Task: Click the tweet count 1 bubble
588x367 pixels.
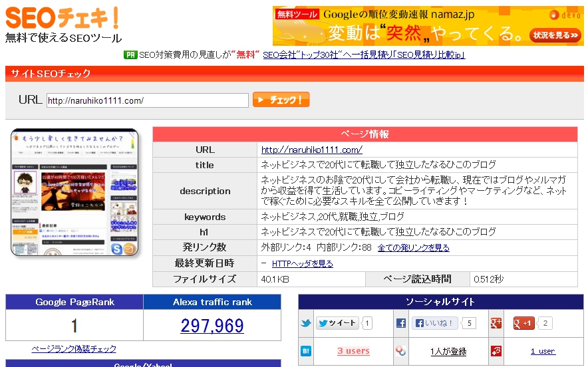Action: (367, 323)
